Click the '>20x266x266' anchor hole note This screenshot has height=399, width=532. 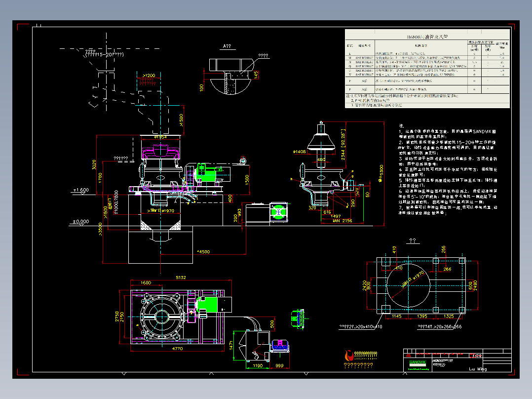(439, 327)
